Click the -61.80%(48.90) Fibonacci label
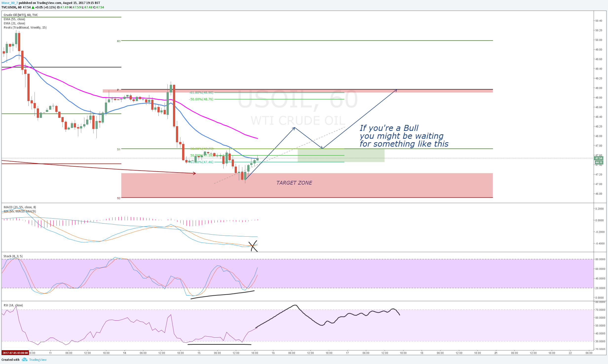This screenshot has width=608, height=364. tap(201, 93)
